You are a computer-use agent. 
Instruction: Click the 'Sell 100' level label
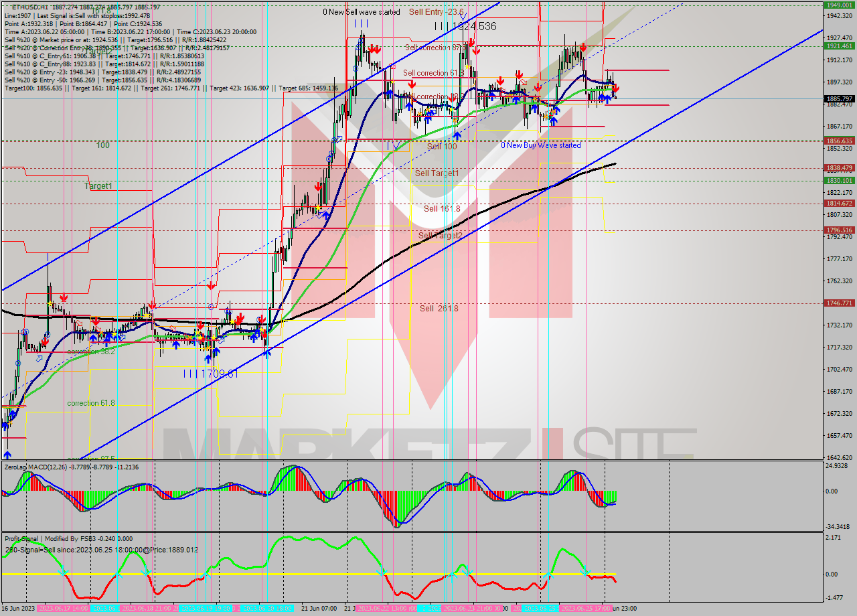point(442,146)
